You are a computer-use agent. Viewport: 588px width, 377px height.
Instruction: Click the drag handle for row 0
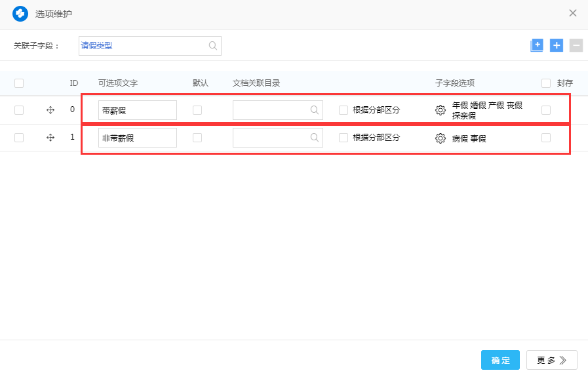[50, 110]
